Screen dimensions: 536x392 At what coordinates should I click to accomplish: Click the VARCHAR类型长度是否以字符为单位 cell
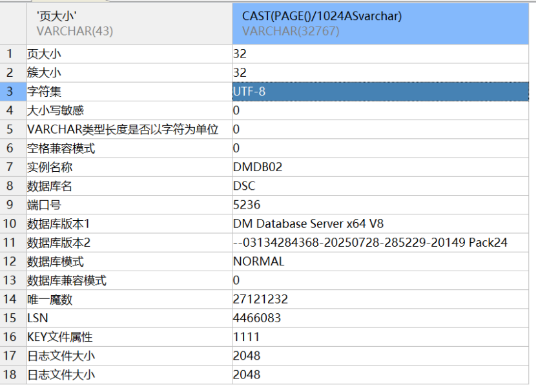coord(130,129)
